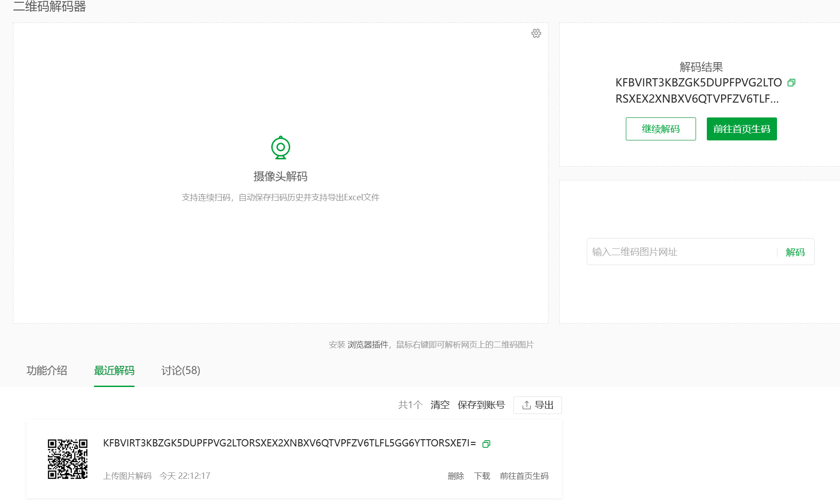Click the export upload icon
840x504 pixels.
pos(526,405)
